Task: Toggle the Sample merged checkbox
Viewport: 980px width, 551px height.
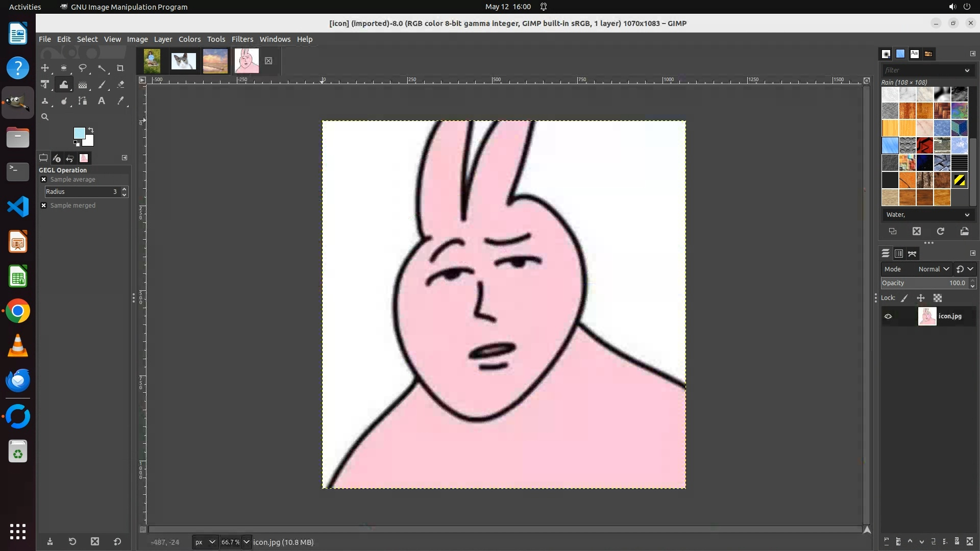Action: [44, 206]
